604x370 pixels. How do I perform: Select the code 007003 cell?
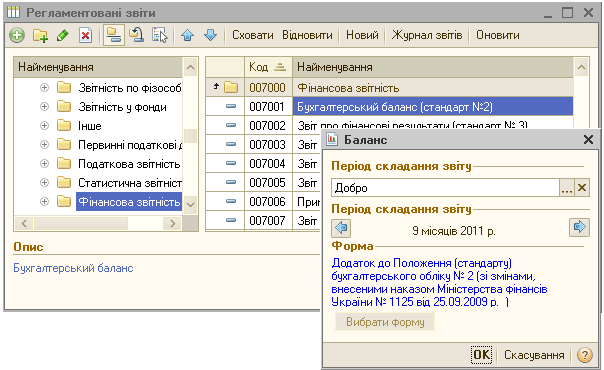pos(268,144)
